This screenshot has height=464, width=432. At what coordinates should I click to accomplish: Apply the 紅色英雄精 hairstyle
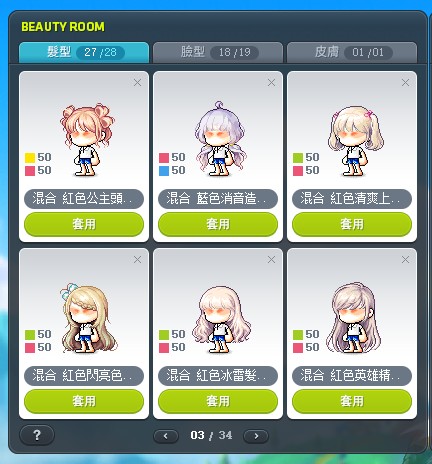point(352,401)
